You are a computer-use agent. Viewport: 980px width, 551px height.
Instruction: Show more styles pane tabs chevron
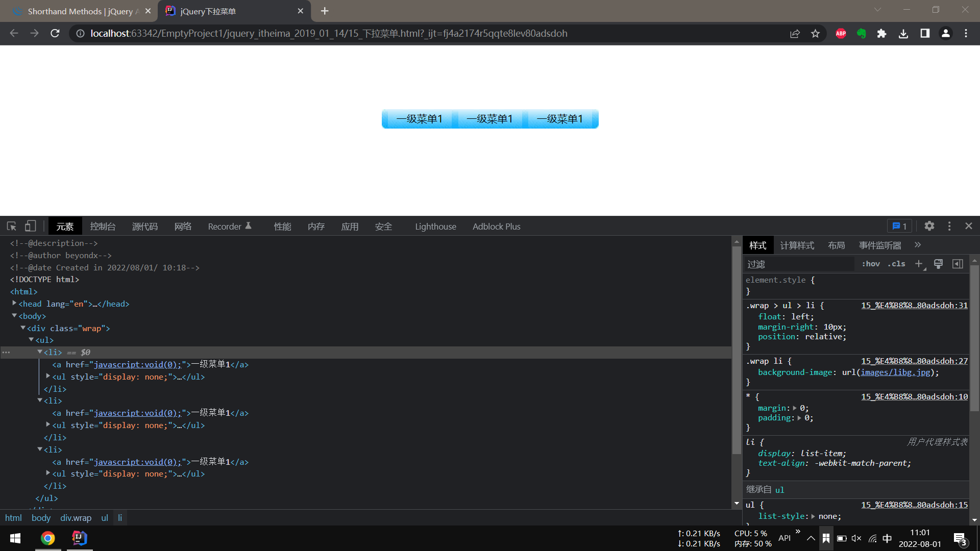pos(918,245)
